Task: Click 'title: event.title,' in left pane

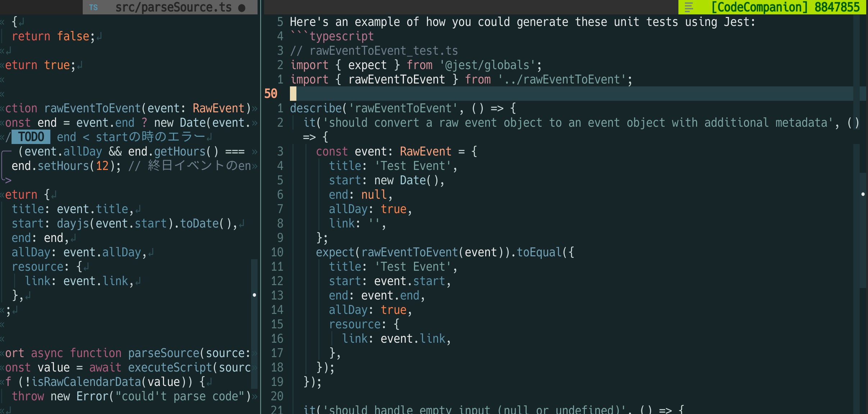Action: (x=73, y=209)
